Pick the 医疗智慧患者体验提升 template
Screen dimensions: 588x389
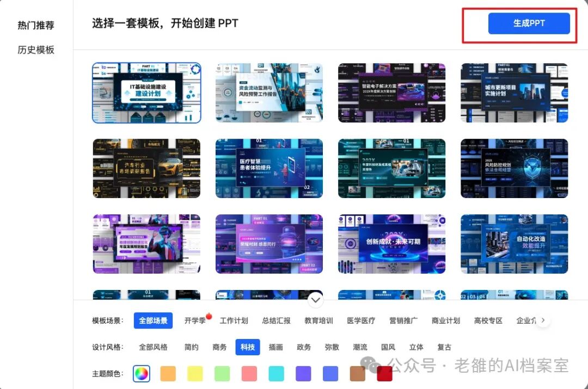(269, 168)
